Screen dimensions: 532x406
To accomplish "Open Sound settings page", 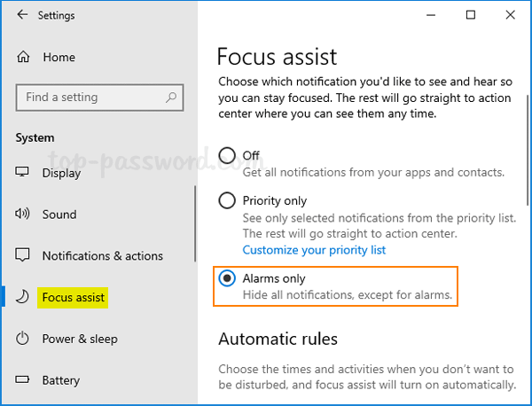I will pyautogui.click(x=59, y=215).
